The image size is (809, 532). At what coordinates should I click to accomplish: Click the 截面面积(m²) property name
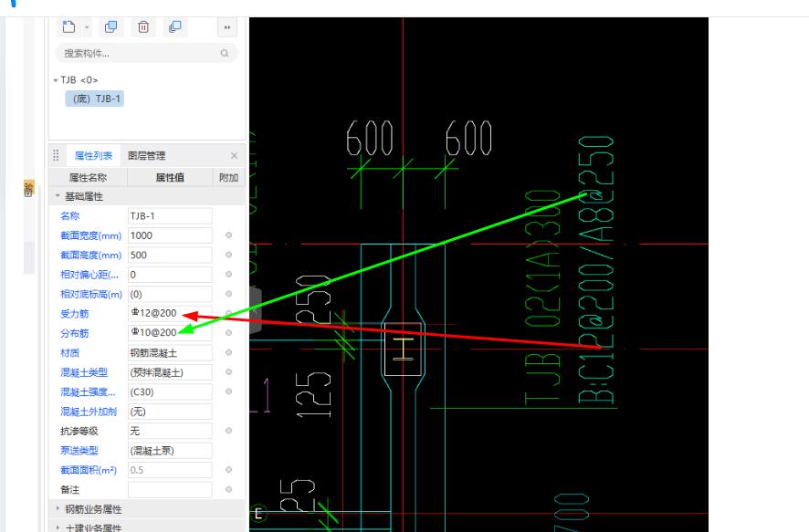tap(89, 470)
